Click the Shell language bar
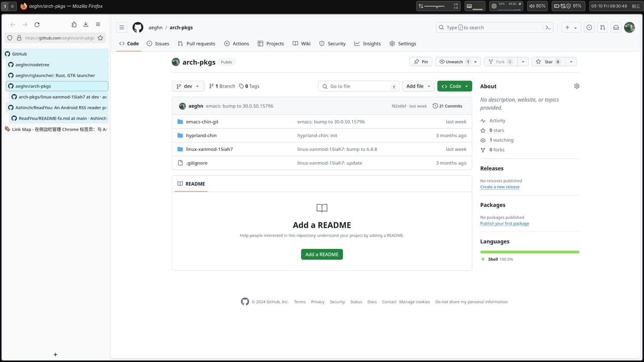 pyautogui.click(x=529, y=252)
